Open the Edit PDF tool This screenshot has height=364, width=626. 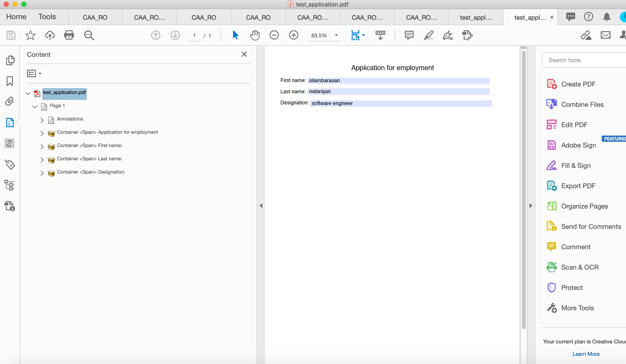(574, 125)
